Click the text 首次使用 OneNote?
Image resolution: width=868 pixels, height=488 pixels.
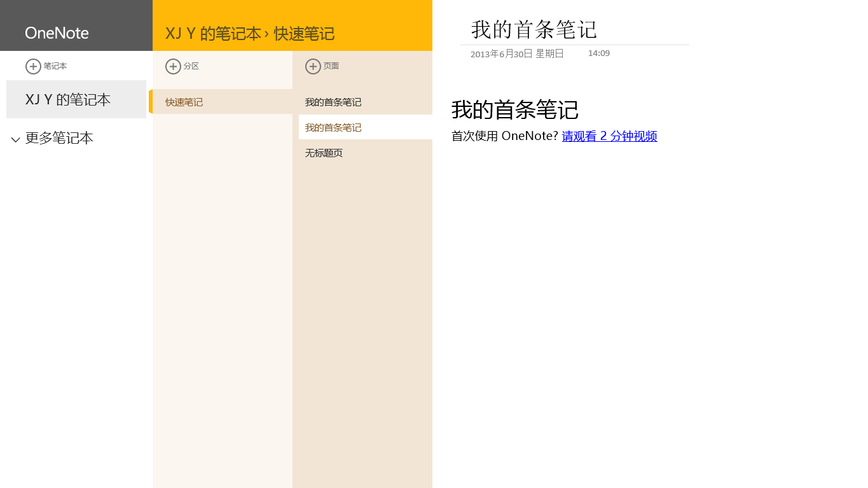point(505,136)
